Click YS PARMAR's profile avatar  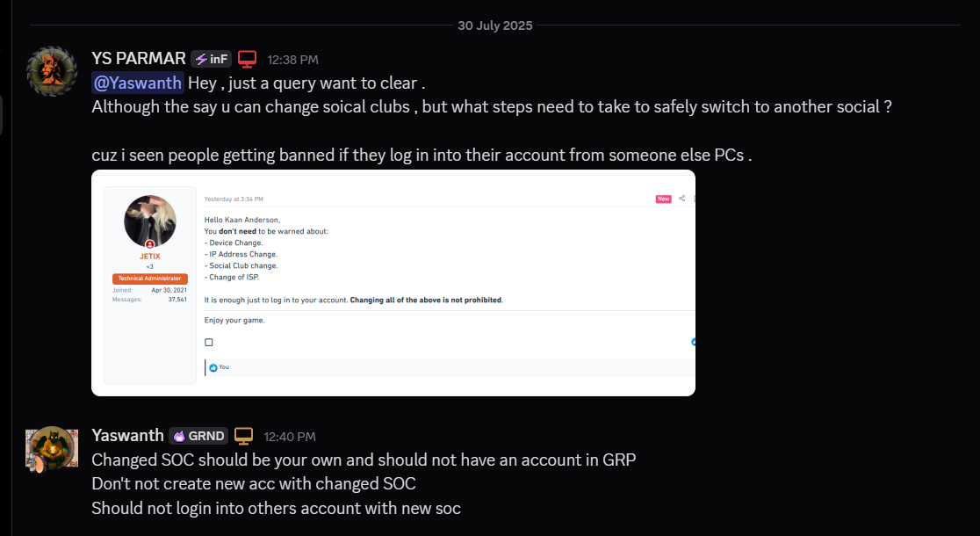51,71
